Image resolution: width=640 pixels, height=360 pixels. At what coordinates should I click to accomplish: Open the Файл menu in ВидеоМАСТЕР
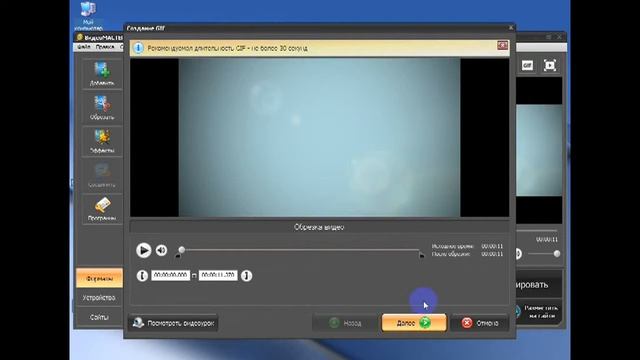83,47
